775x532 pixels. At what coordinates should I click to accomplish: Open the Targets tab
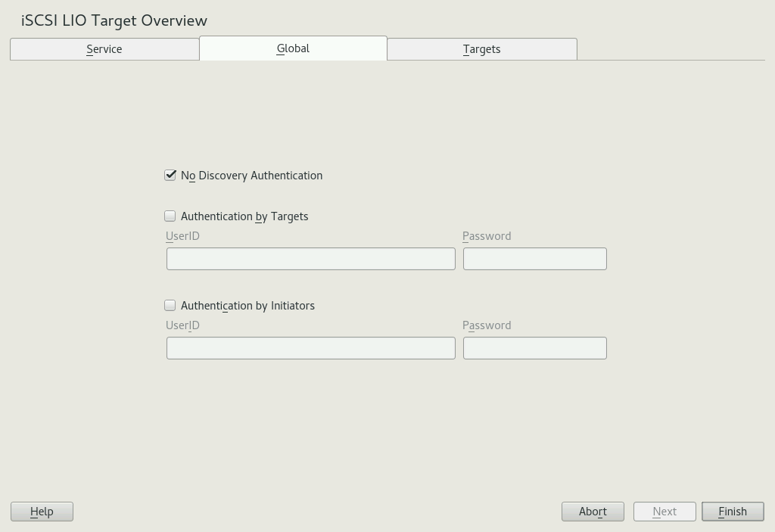(x=482, y=49)
